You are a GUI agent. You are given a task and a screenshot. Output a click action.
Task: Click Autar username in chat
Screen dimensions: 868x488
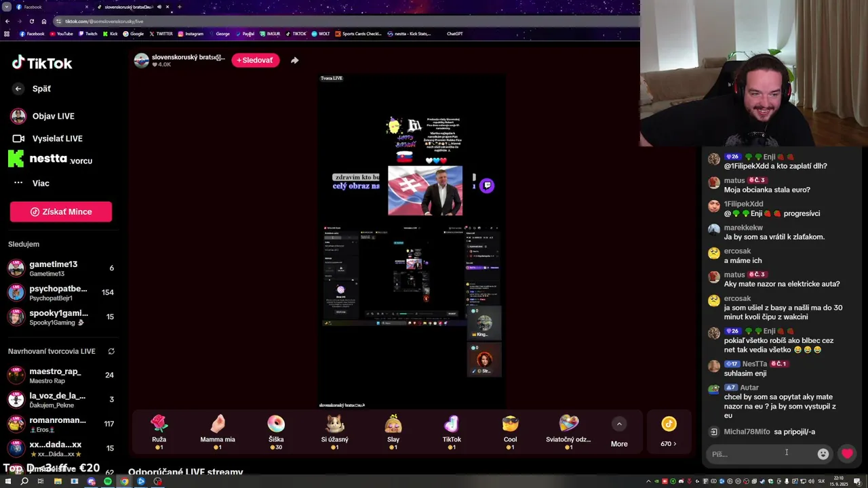(x=749, y=388)
